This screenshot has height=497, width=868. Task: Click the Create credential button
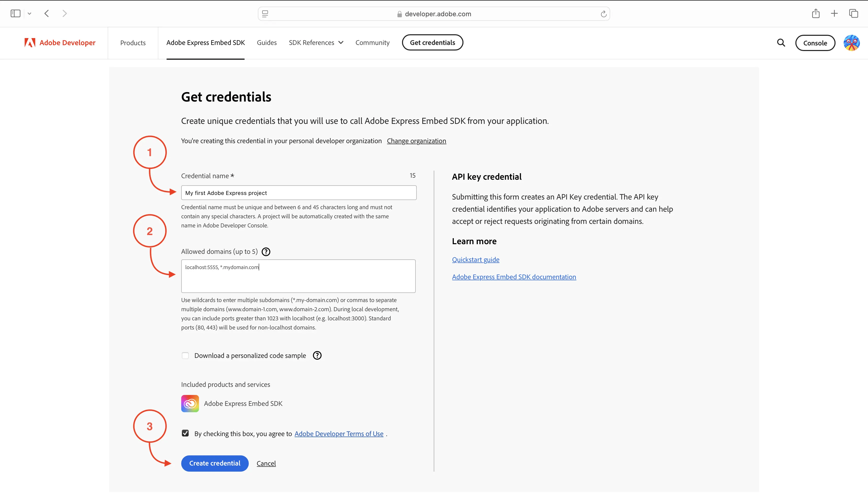point(215,463)
